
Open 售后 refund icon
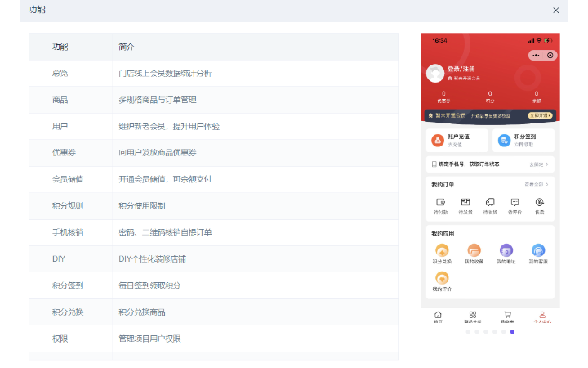[x=540, y=203]
